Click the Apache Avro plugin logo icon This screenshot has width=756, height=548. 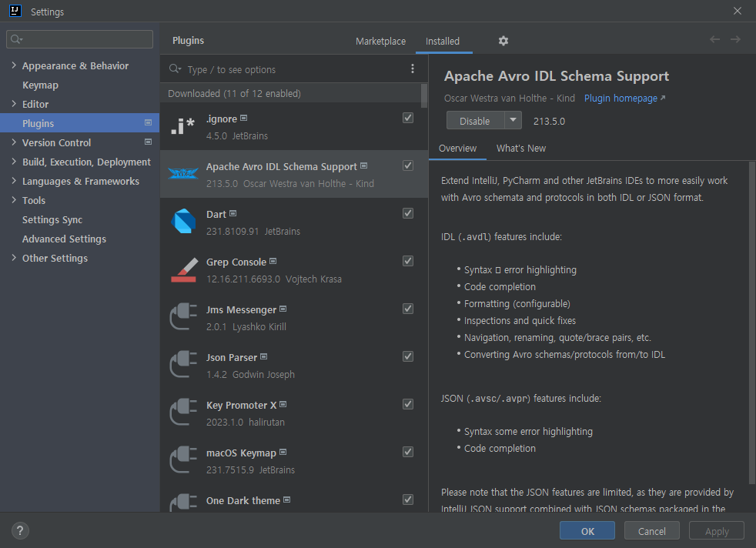pyautogui.click(x=182, y=173)
